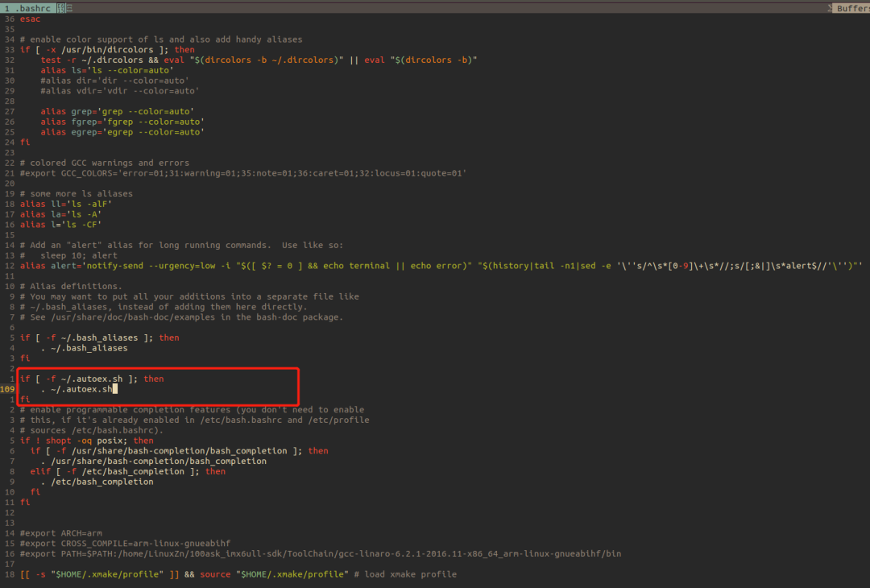
Task: Click the 'if [ -f ~/.bash_aliases ]; then' line
Action: [x=99, y=337]
